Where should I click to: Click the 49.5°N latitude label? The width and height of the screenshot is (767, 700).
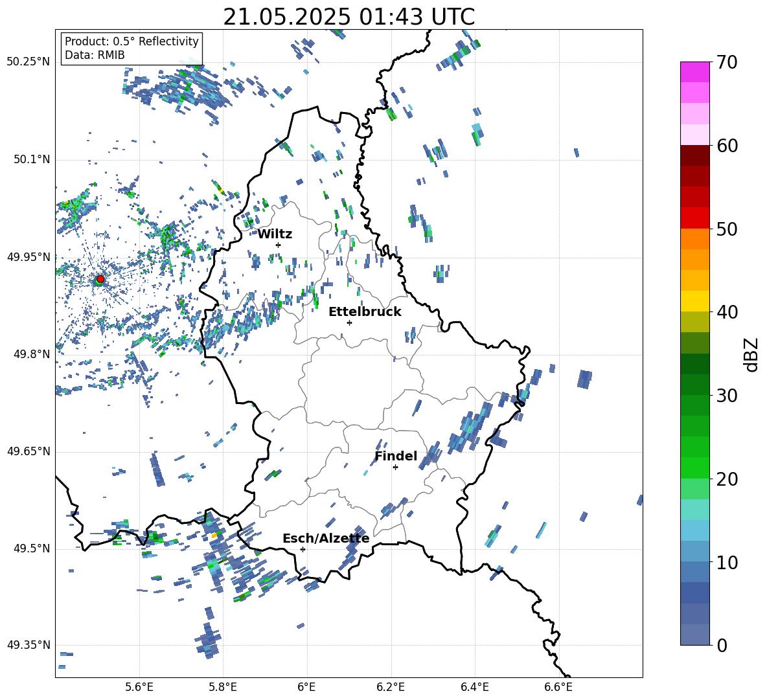pos(31,548)
